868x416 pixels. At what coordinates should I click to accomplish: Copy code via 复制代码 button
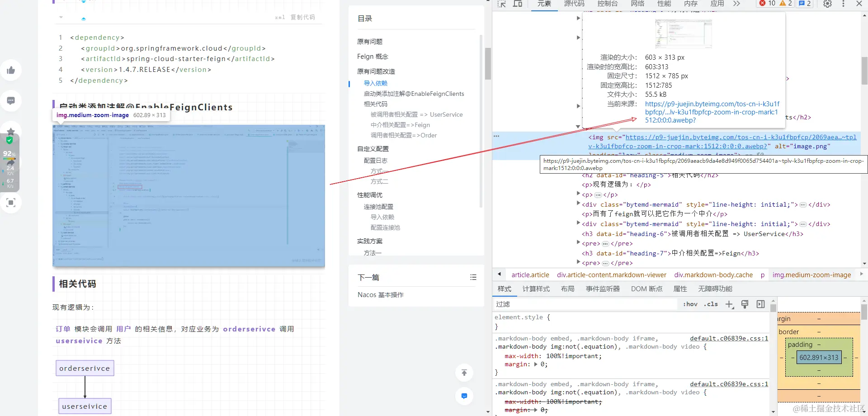pyautogui.click(x=303, y=17)
